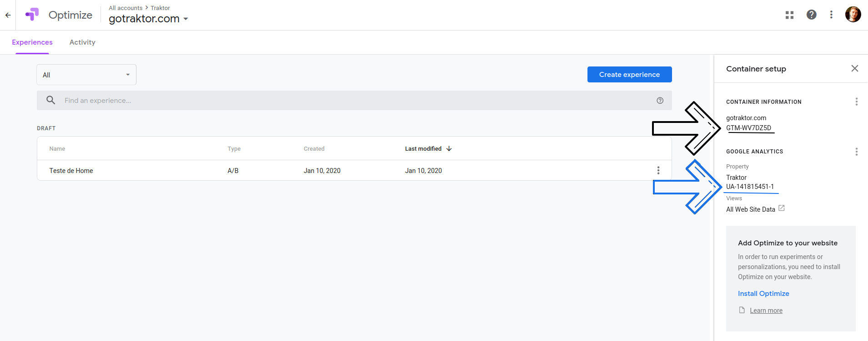Open the Google apps grid
The width and height of the screenshot is (868, 341).
[789, 15]
